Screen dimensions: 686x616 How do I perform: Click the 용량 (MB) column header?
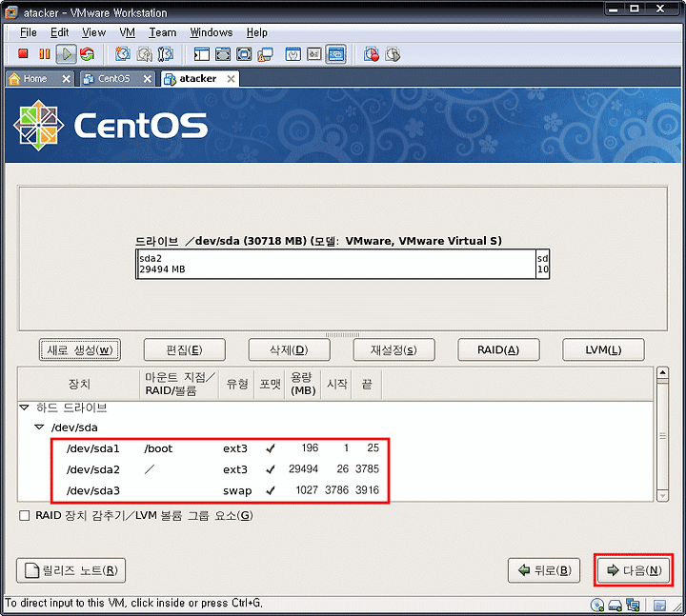(x=303, y=385)
